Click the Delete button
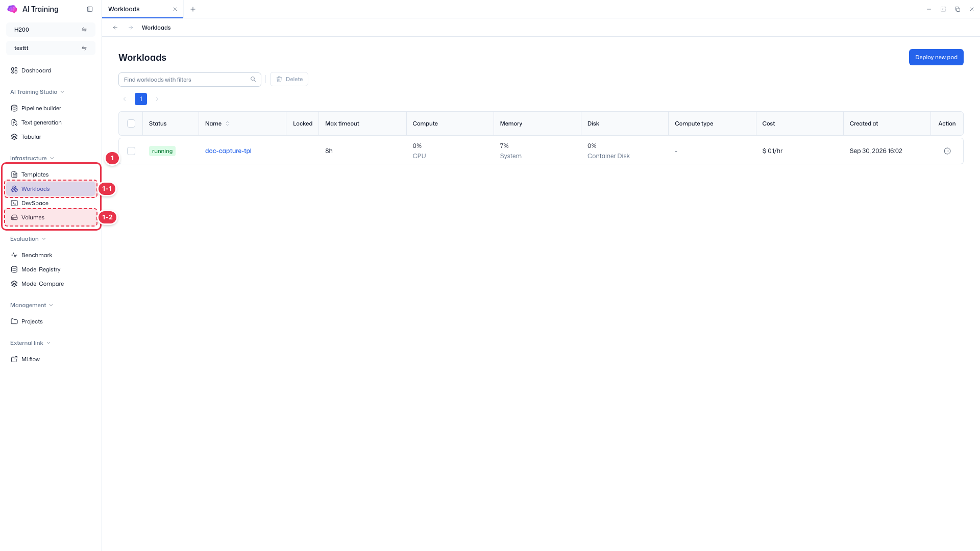Image resolution: width=980 pixels, height=551 pixels. [x=289, y=79]
